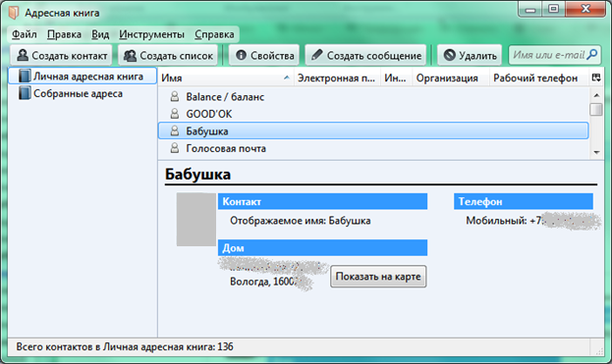Click Отображаемое имя: Бабушка text
Screen dimensions: 612x364
(301, 221)
